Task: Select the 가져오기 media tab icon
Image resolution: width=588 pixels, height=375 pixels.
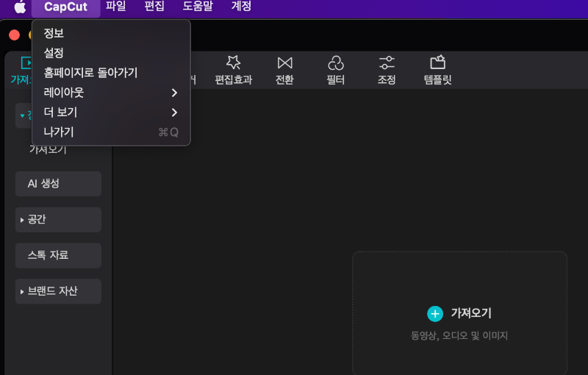Action: coord(26,63)
